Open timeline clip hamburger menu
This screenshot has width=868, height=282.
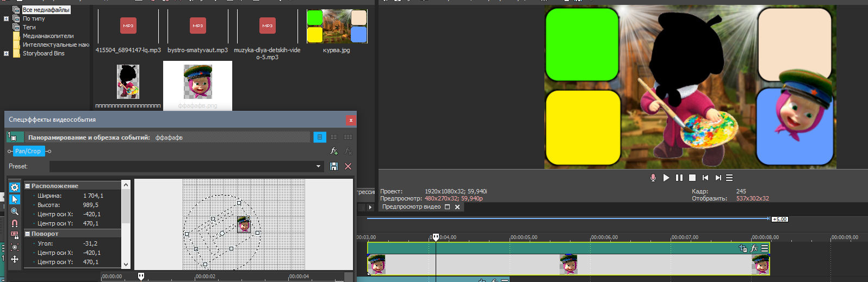pyautogui.click(x=765, y=248)
